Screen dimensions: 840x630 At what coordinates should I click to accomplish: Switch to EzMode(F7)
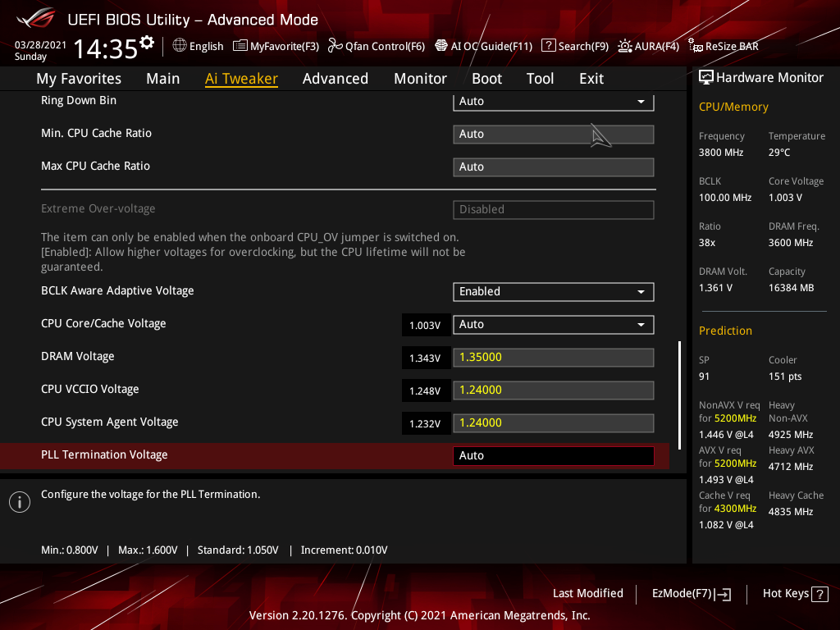pyautogui.click(x=691, y=594)
